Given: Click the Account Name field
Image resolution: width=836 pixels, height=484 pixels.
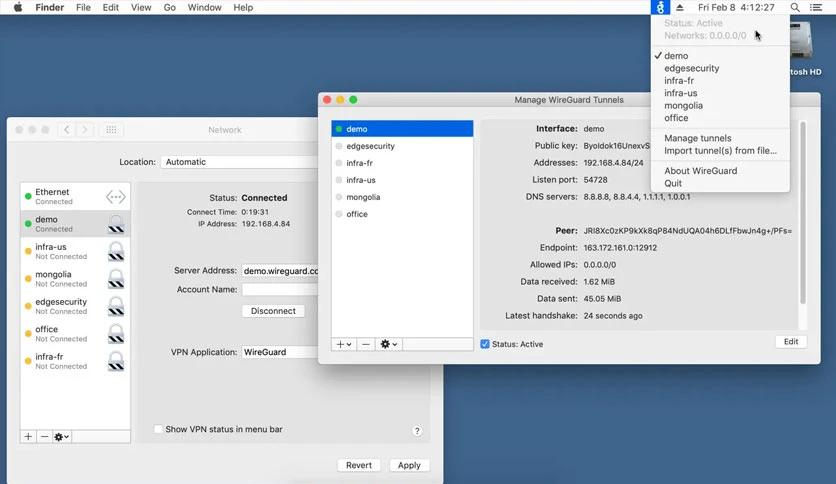Looking at the screenshot, I should (280, 289).
